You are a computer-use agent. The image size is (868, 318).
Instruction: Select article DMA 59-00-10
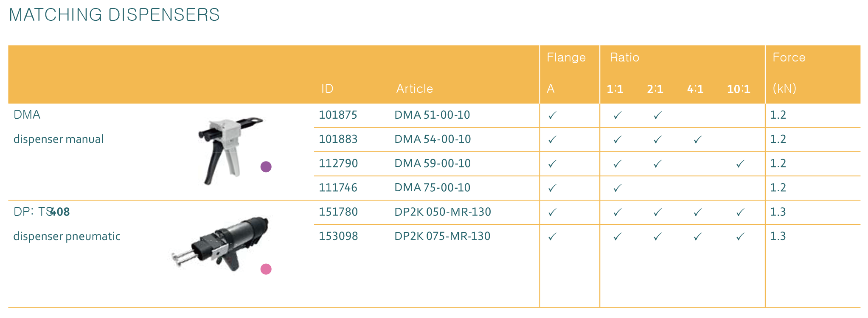pyautogui.click(x=433, y=163)
